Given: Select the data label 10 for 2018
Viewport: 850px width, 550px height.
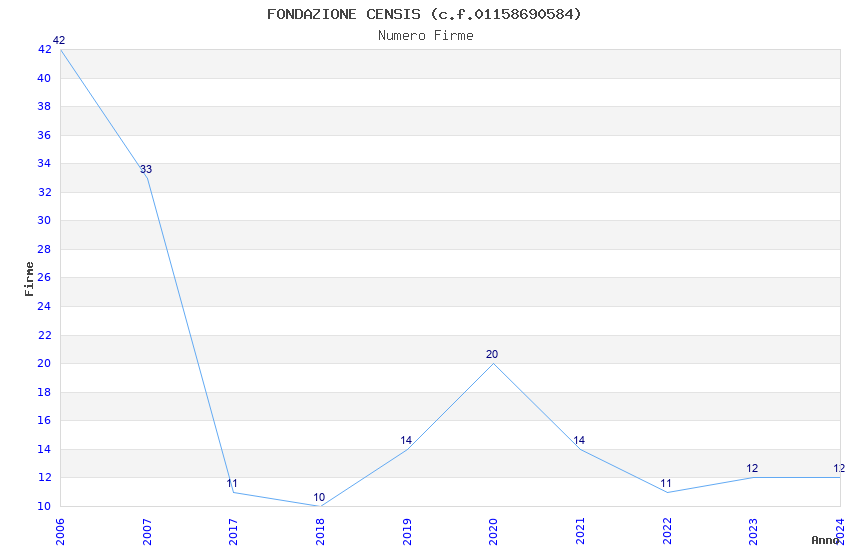Looking at the screenshot, I should 319,497.
